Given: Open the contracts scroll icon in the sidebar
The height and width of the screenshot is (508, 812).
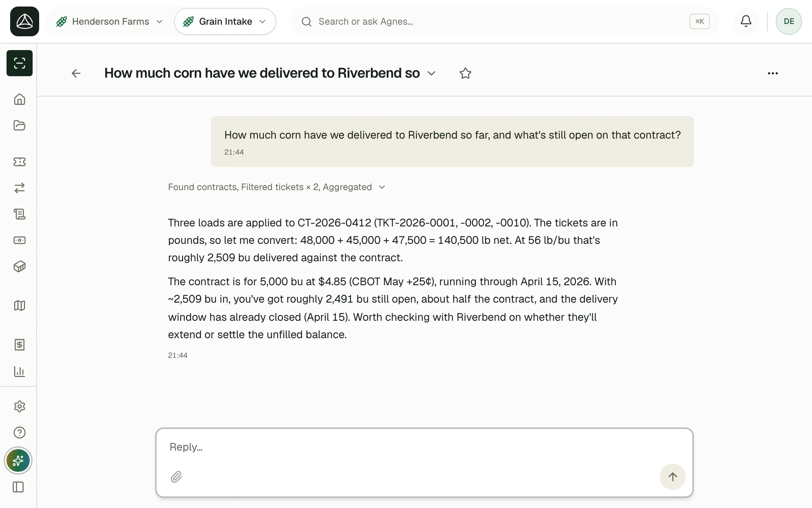Looking at the screenshot, I should pyautogui.click(x=20, y=214).
